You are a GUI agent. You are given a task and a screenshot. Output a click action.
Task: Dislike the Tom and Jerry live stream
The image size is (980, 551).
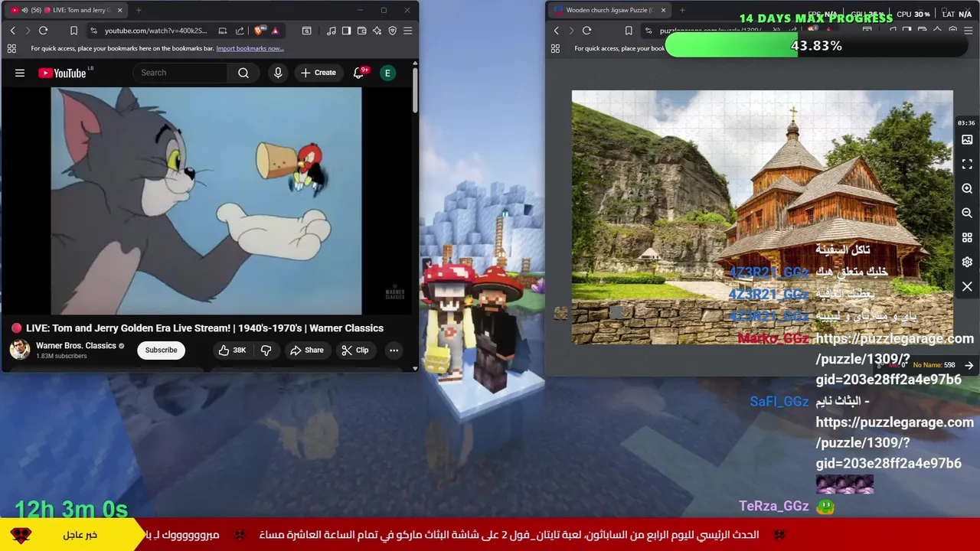(x=266, y=350)
